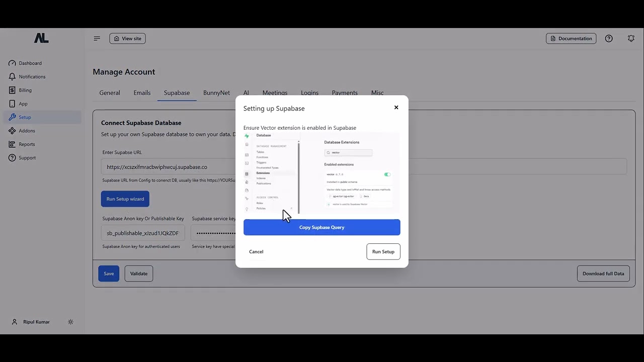Toggle light/dark theme sun icon
Viewport: 644px width, 362px height.
coord(70,322)
